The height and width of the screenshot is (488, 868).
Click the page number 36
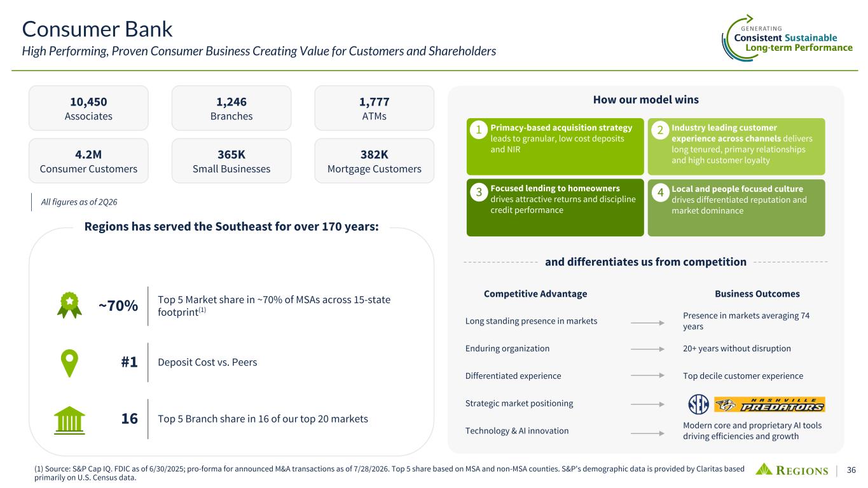pyautogui.click(x=851, y=470)
